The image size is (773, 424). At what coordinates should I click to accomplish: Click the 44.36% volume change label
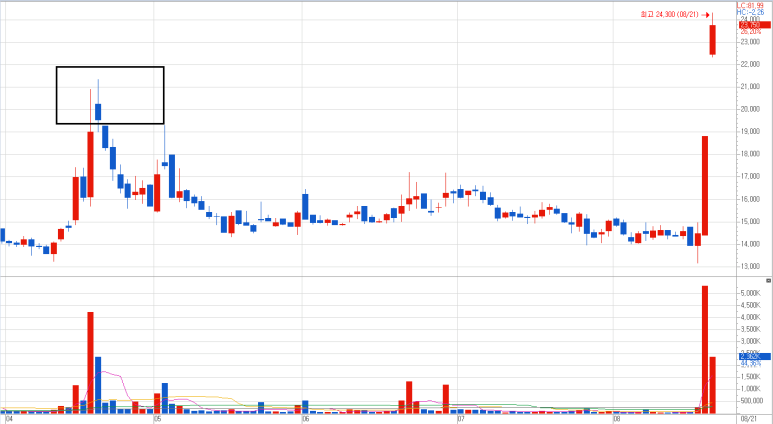click(751, 363)
